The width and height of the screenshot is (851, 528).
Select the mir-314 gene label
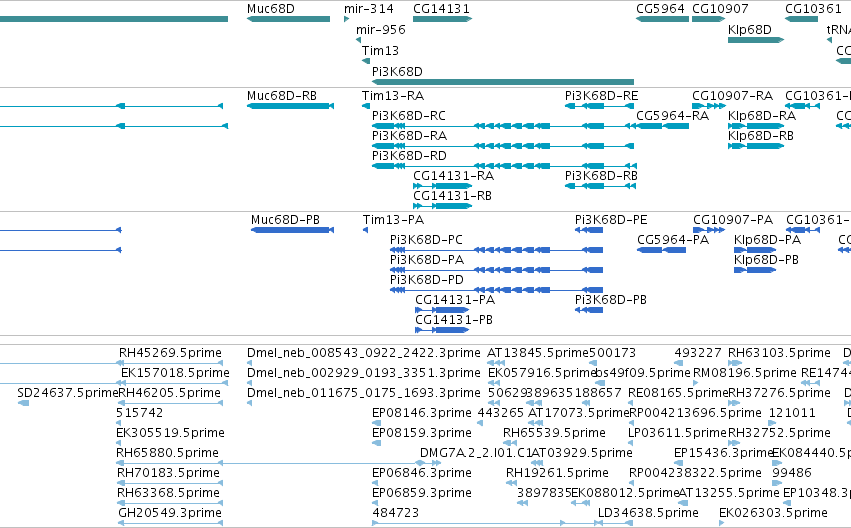pyautogui.click(x=369, y=9)
